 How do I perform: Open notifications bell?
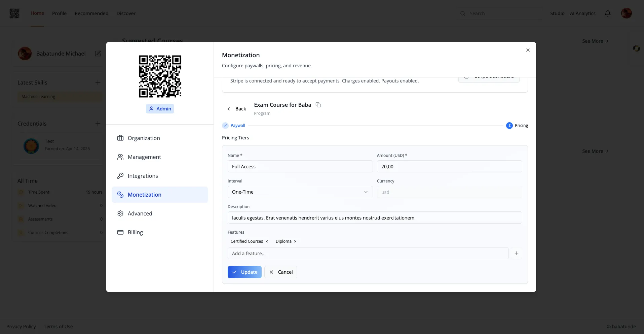608,13
